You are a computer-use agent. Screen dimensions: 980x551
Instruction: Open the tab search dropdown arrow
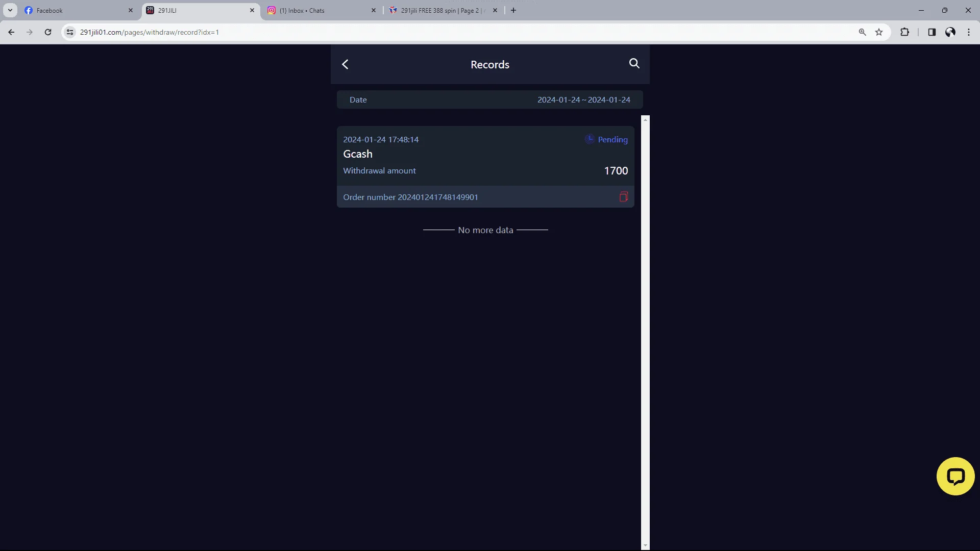point(10,10)
